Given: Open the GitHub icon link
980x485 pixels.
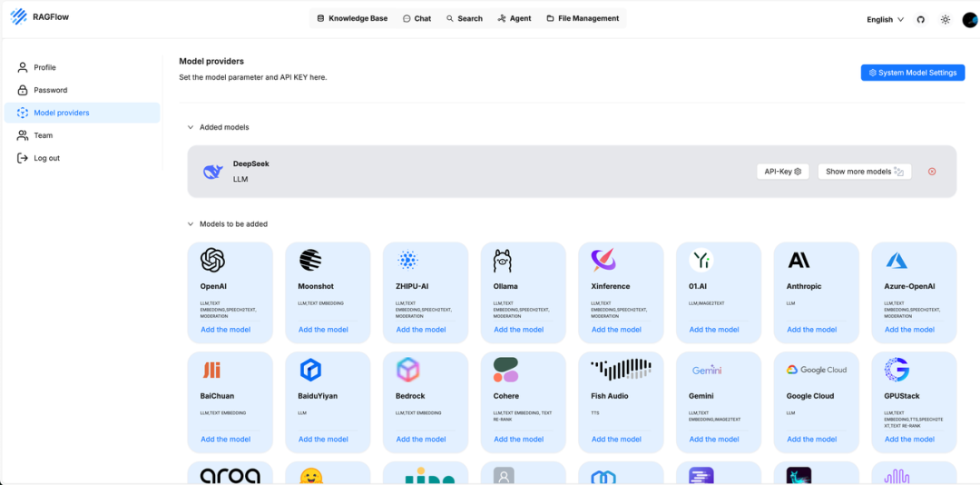Looking at the screenshot, I should pos(920,19).
